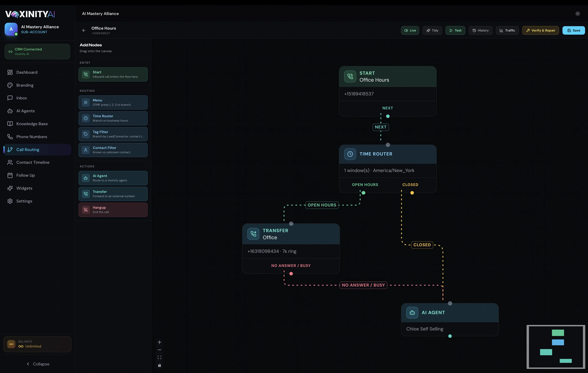Click the CRM Connected status card
The image size is (588, 373).
coord(37,52)
